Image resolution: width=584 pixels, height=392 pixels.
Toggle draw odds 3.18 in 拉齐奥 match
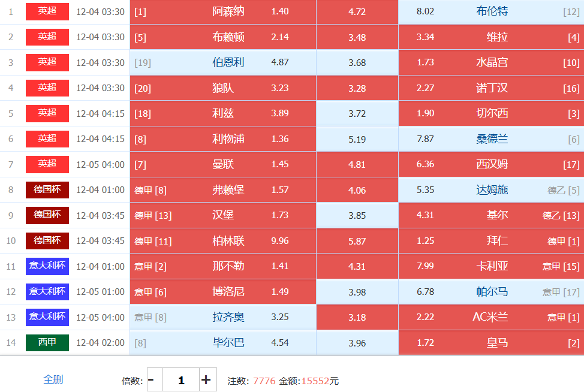pos(357,317)
